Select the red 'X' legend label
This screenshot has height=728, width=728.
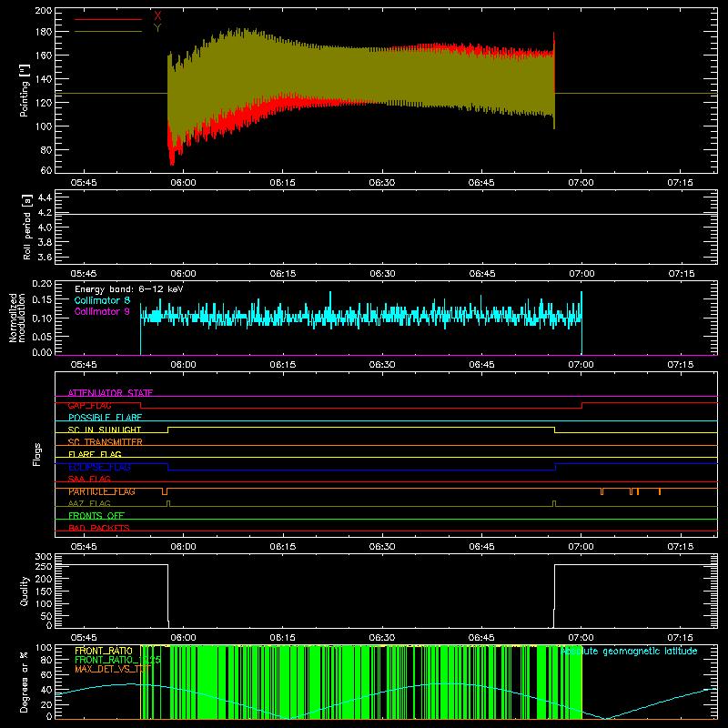point(157,15)
